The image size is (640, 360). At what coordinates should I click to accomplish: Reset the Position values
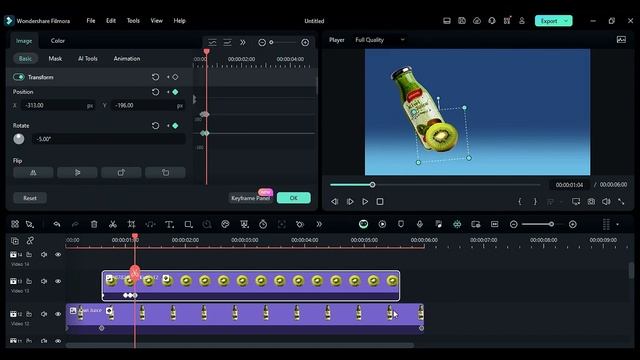coord(156,92)
